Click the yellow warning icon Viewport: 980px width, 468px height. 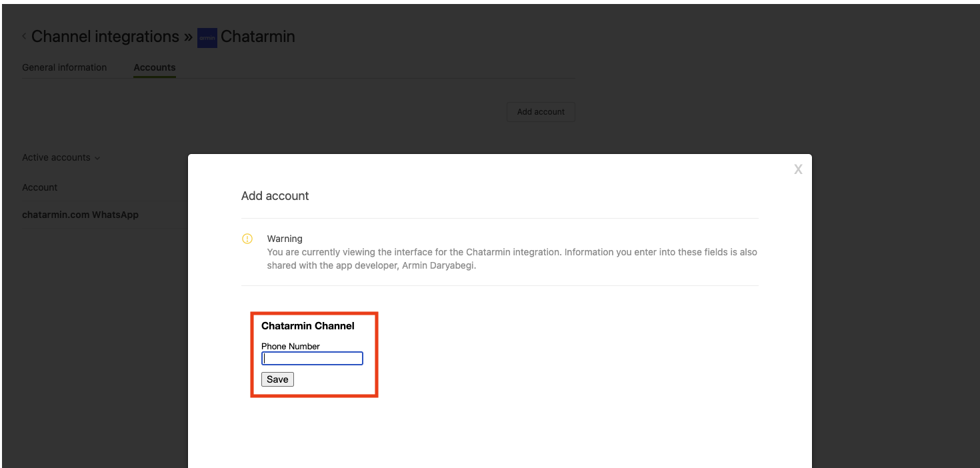[247, 239]
